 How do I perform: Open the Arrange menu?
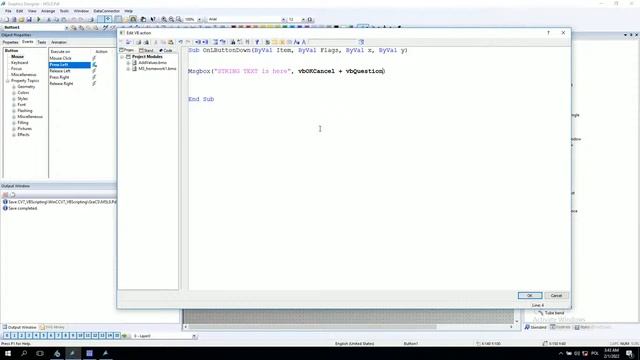click(x=48, y=11)
